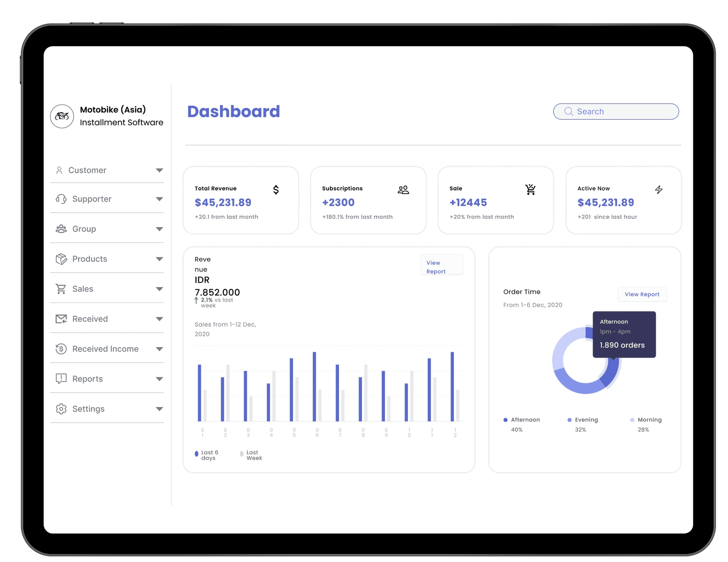Image resolution: width=728 pixels, height=562 pixels.
Task: Click the Afternoon 1.890 orders tooltip
Action: click(624, 335)
